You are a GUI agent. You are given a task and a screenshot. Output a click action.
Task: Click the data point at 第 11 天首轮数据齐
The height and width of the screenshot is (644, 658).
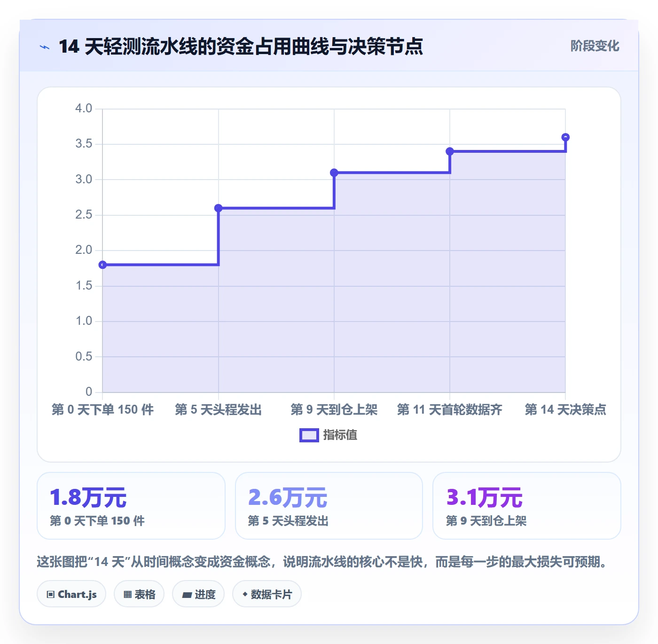click(x=450, y=151)
